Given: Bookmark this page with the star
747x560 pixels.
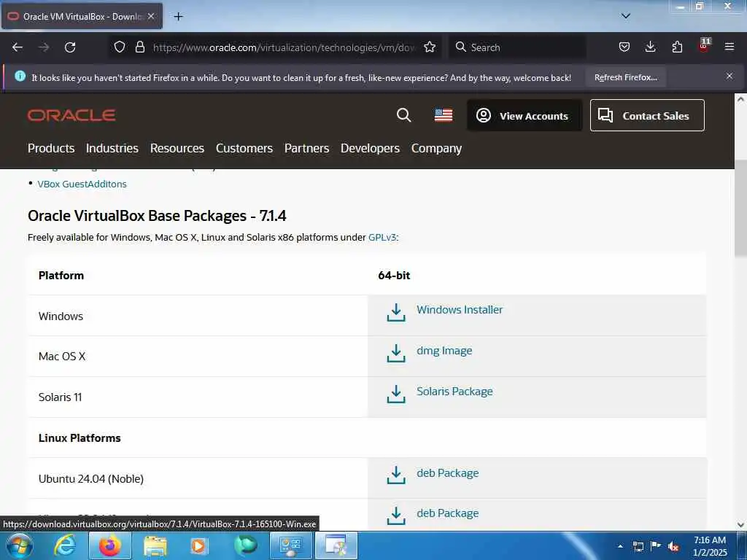Looking at the screenshot, I should pos(430,47).
